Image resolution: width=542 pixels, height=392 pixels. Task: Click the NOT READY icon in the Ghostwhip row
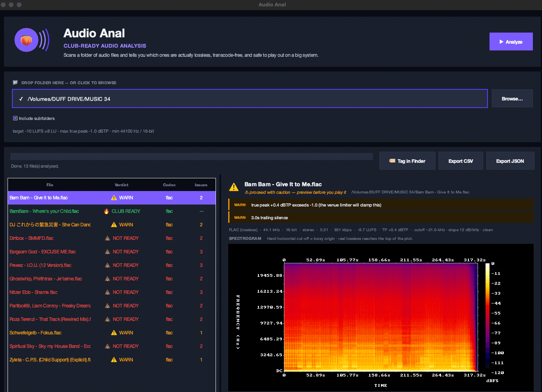click(107, 279)
